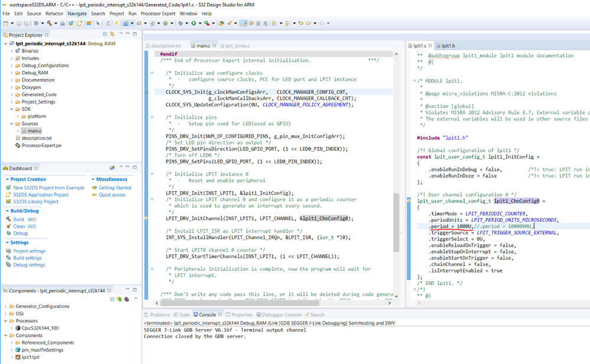Screen dimensions: 590x364
Task: Click the Build hammer icon in toolbar
Action: pyautogui.click(x=48, y=24)
